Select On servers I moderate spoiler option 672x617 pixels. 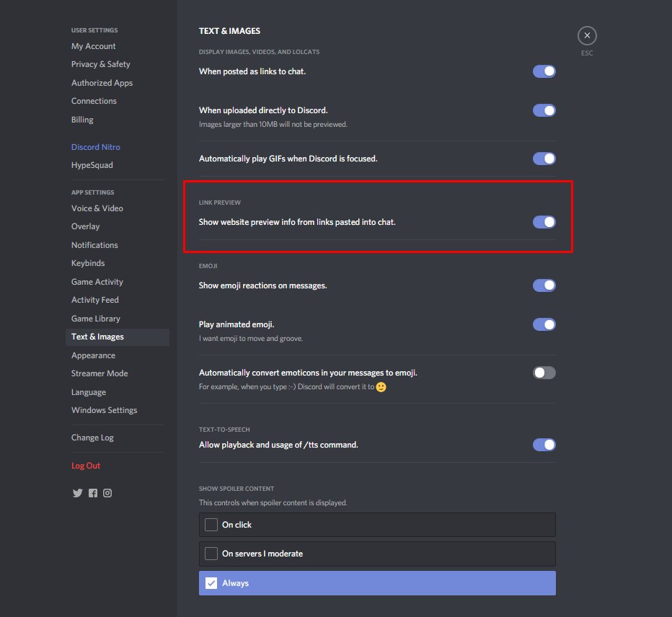(377, 554)
